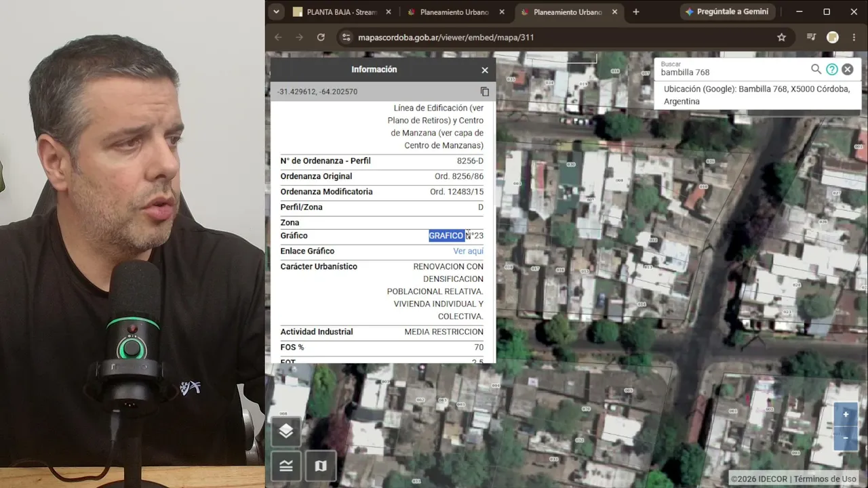
Task: Bookmark this page with the star
Action: (781, 37)
